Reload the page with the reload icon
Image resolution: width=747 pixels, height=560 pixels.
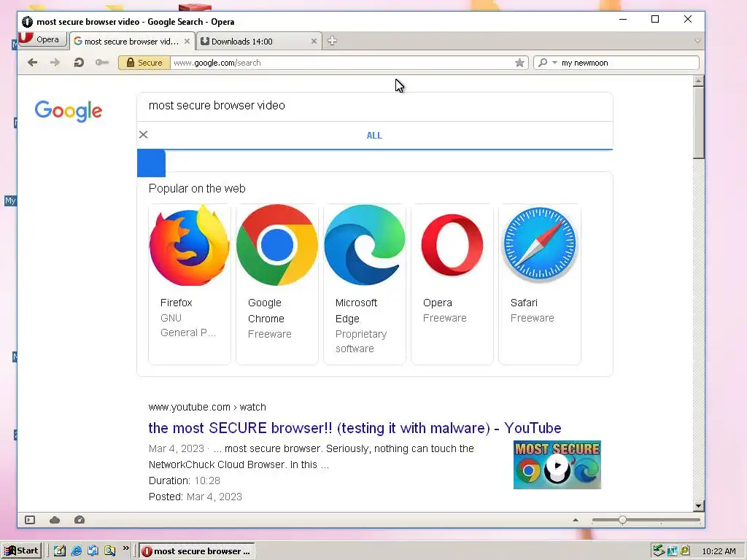tap(79, 63)
